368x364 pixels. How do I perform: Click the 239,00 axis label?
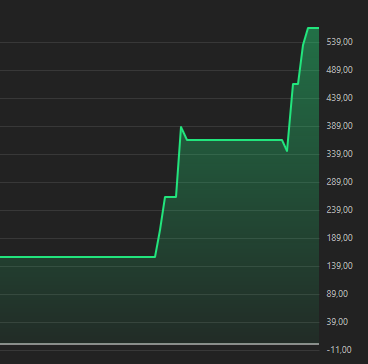click(340, 210)
